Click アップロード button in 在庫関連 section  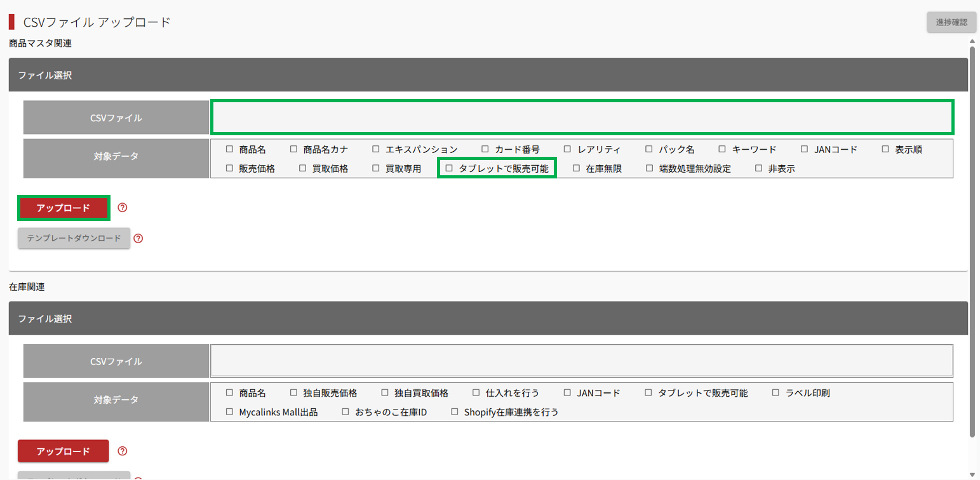point(64,451)
